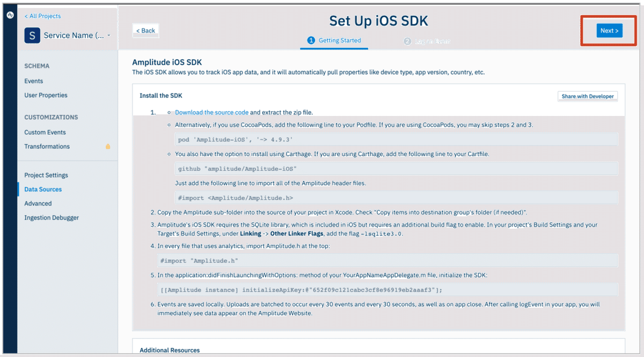Click the SCHEMA section label
Screen dimensions: 644x357
click(37, 66)
